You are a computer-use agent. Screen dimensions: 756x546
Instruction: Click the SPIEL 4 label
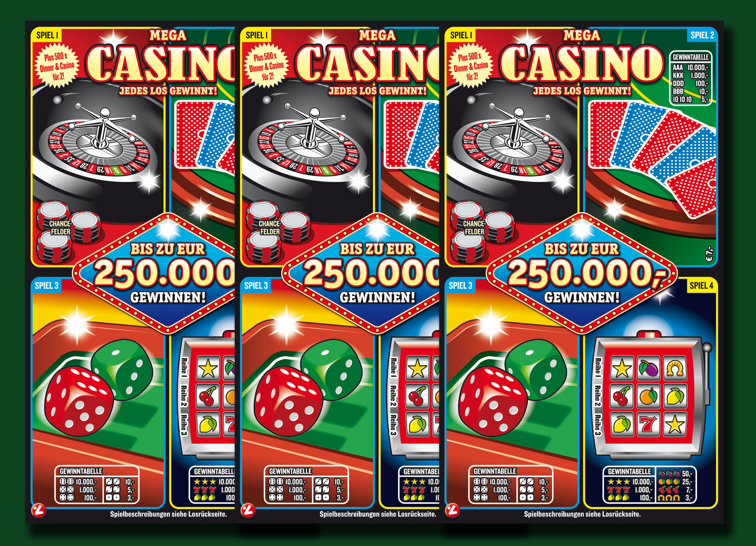tap(701, 285)
